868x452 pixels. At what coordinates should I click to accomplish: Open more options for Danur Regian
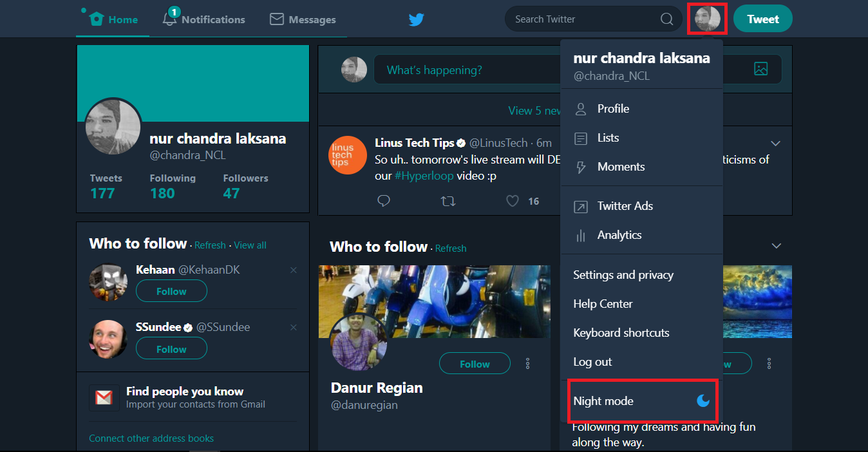[x=527, y=364]
